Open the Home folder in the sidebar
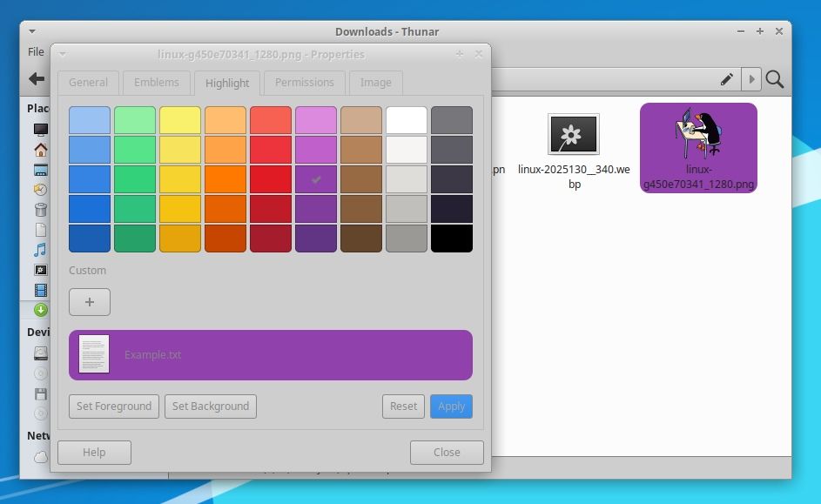 [x=40, y=149]
